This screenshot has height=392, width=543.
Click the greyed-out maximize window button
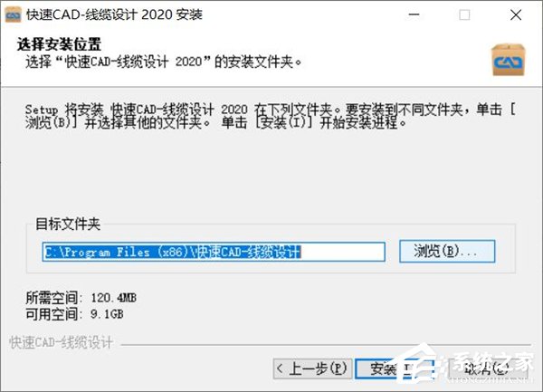(464, 14)
